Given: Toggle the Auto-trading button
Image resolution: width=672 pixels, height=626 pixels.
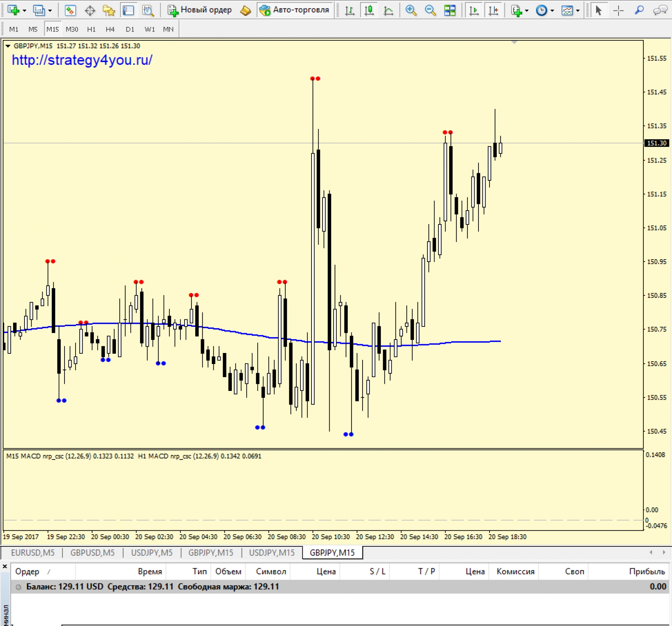Looking at the screenshot, I should 295,10.
